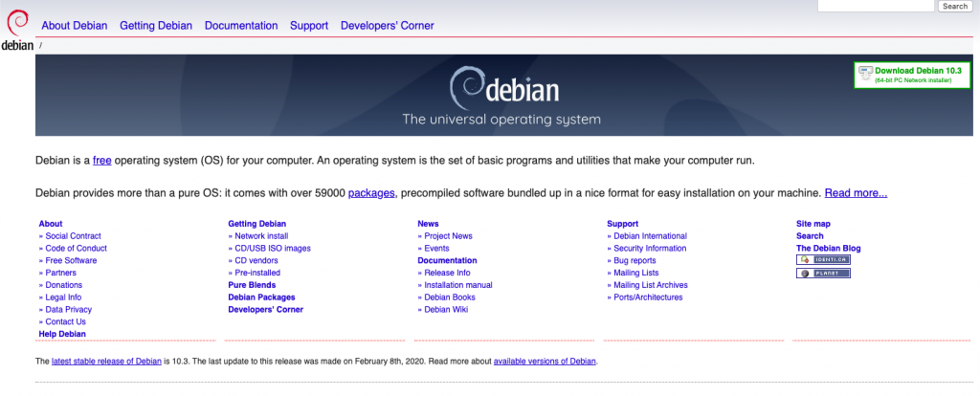The height and width of the screenshot is (396, 980).
Task: Open Pure Blends link
Action: (x=252, y=285)
